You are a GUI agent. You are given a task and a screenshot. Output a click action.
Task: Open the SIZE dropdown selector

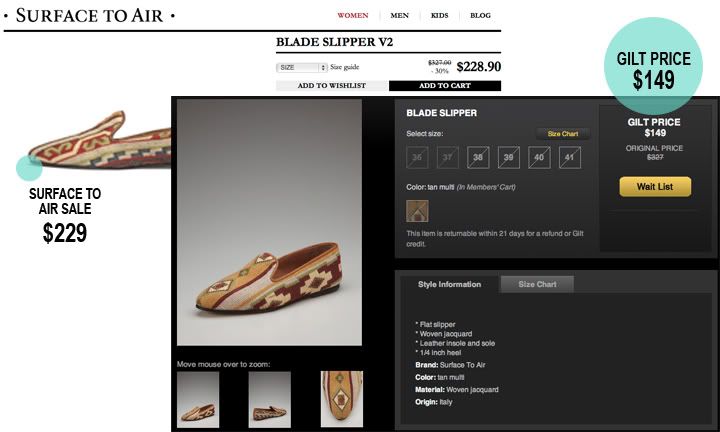pos(301,67)
